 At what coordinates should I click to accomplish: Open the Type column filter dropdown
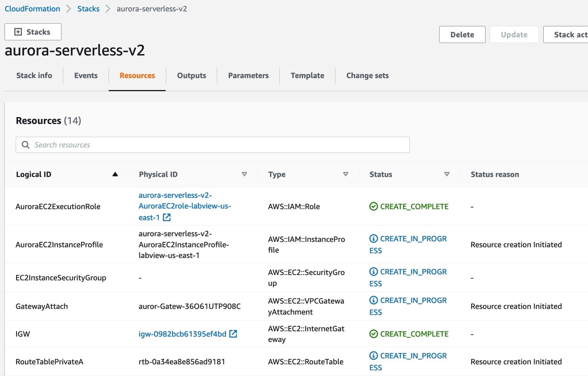(346, 174)
